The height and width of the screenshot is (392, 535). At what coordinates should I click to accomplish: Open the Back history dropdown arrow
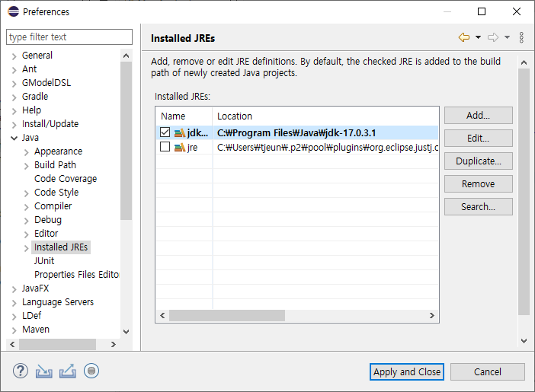(x=478, y=37)
